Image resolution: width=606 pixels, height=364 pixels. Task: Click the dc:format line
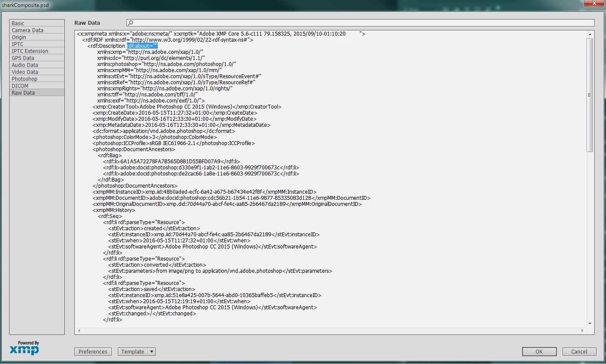pyautogui.click(x=164, y=131)
